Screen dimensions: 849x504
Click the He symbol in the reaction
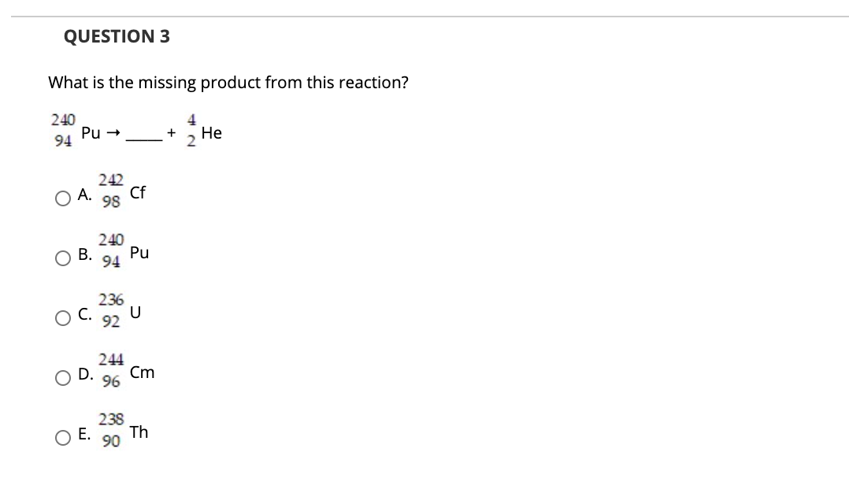[211, 132]
